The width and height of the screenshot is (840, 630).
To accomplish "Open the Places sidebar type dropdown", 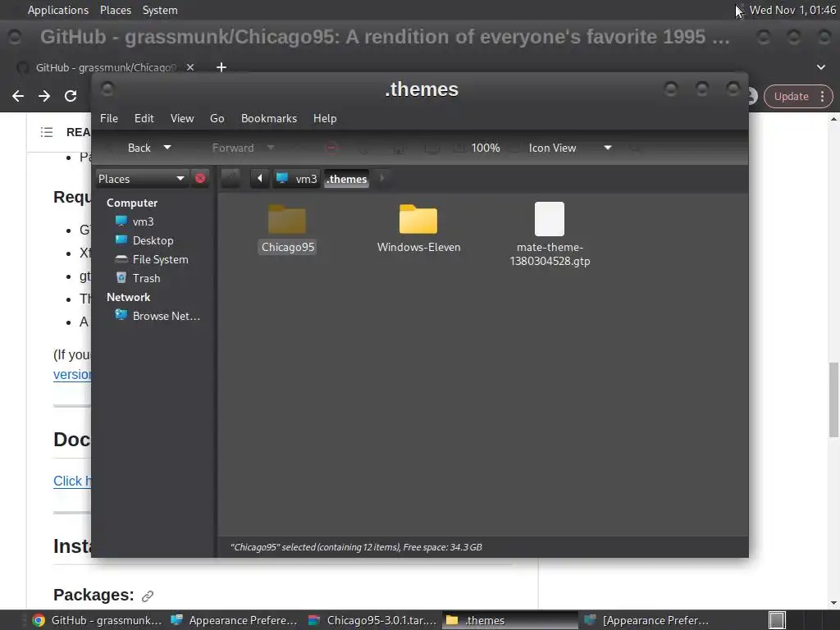I will point(141,178).
